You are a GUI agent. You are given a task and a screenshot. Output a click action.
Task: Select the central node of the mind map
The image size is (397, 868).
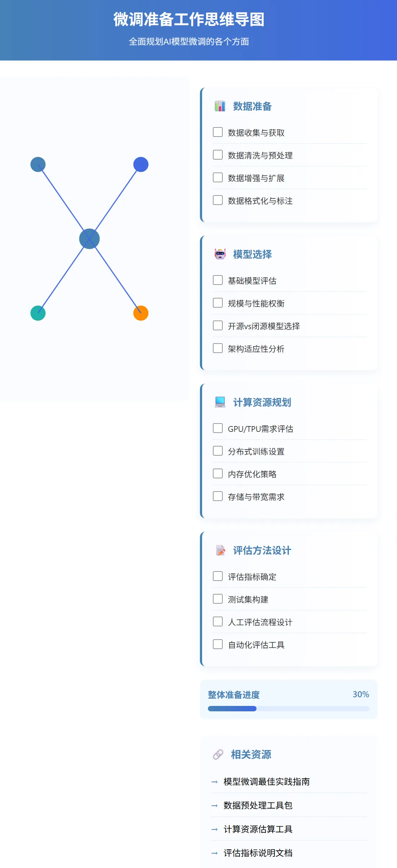89,238
